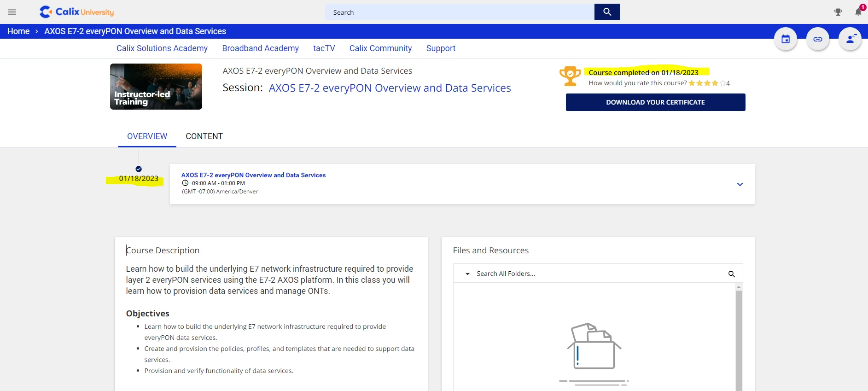Click the "Provision and verify functionality" bullet
The width and height of the screenshot is (868, 391).
point(219,371)
